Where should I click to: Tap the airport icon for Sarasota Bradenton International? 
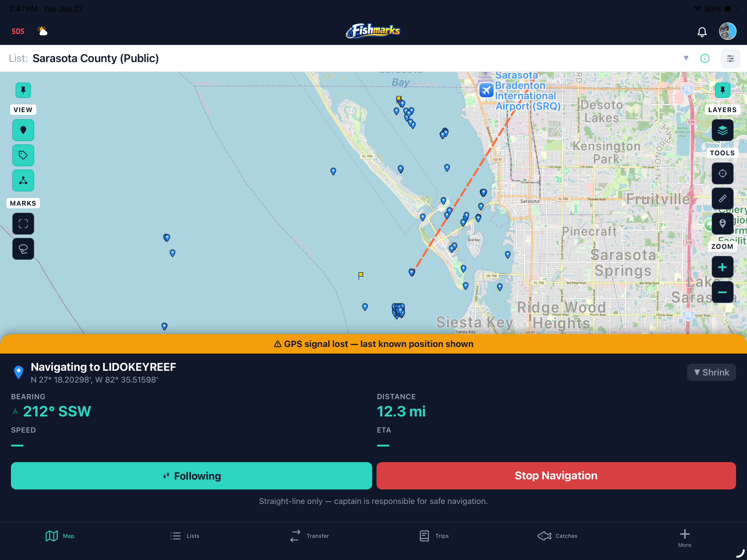coord(486,90)
